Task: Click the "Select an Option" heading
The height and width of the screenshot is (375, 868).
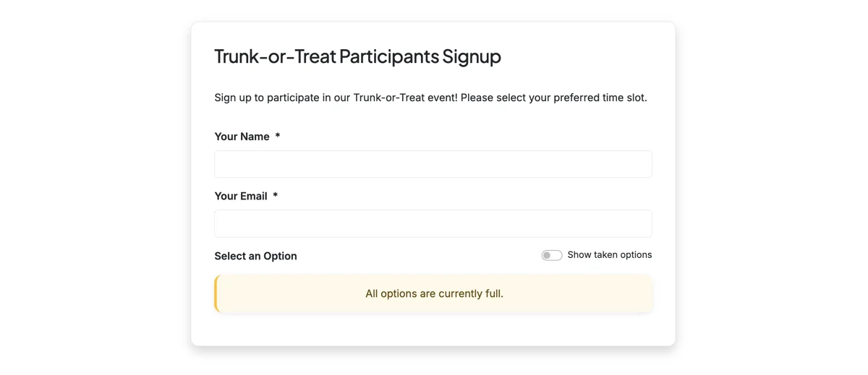Action: (x=255, y=256)
